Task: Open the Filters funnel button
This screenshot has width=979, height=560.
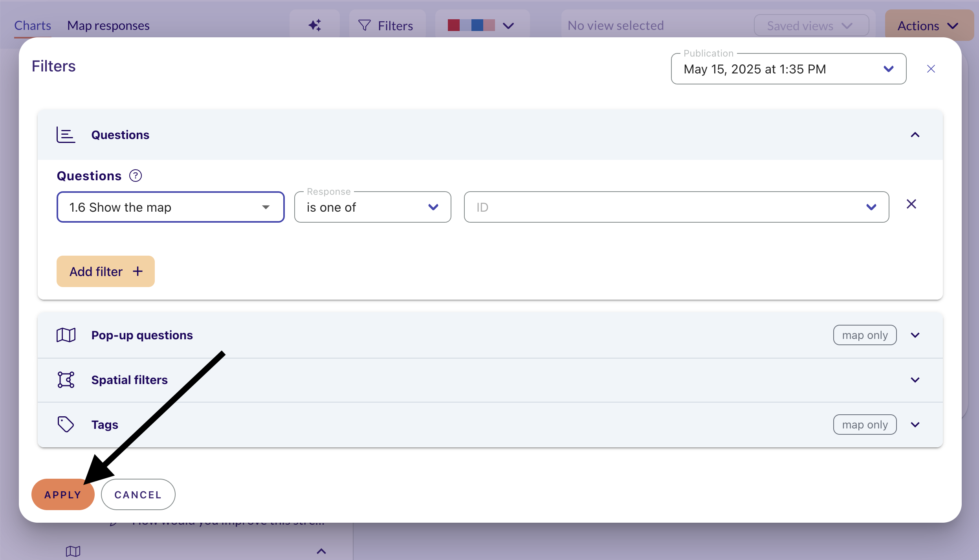Action: tap(387, 26)
